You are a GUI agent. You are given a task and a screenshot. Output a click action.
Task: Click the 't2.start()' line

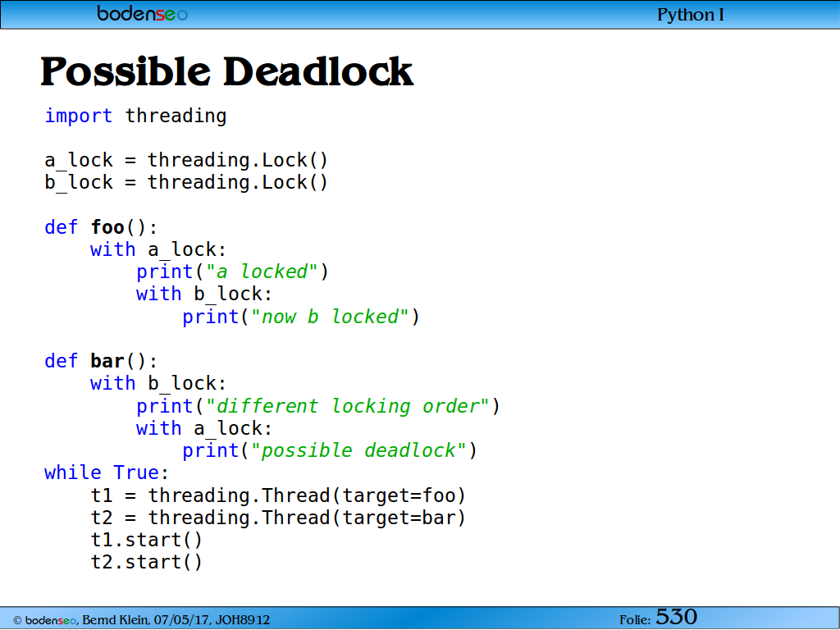click(x=146, y=563)
